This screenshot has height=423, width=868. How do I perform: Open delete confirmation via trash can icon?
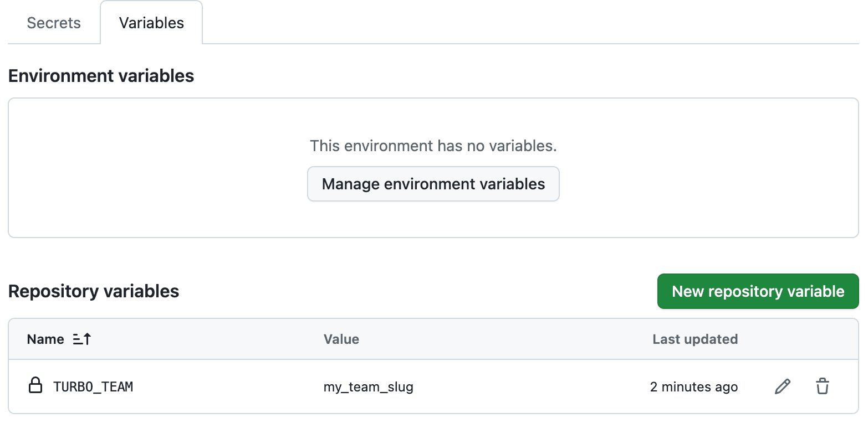(x=823, y=386)
